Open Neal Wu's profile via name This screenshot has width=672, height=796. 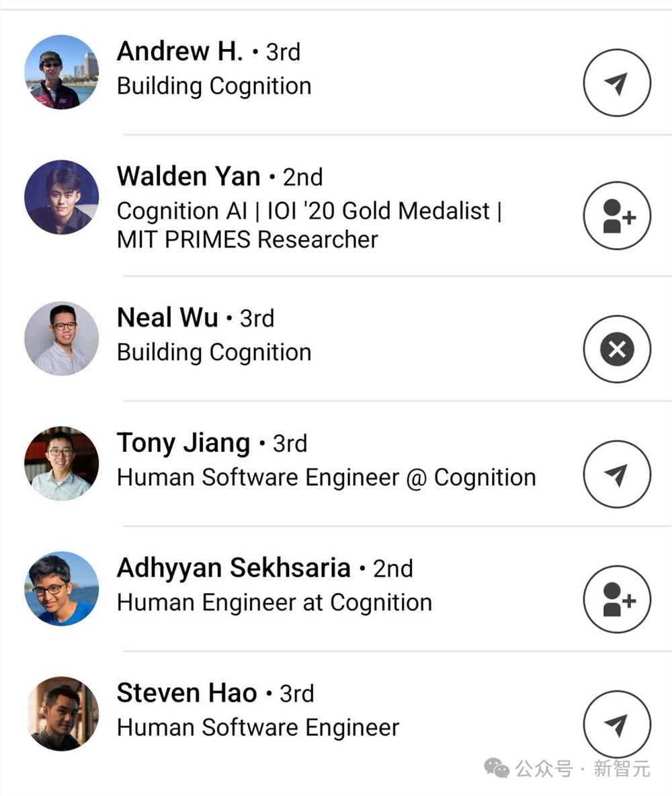click(167, 317)
